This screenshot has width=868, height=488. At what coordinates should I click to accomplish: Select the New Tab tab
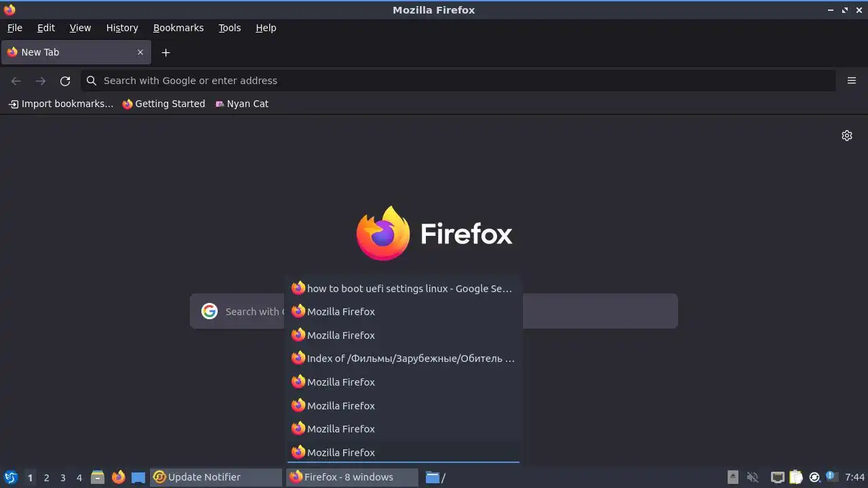pyautogui.click(x=75, y=52)
